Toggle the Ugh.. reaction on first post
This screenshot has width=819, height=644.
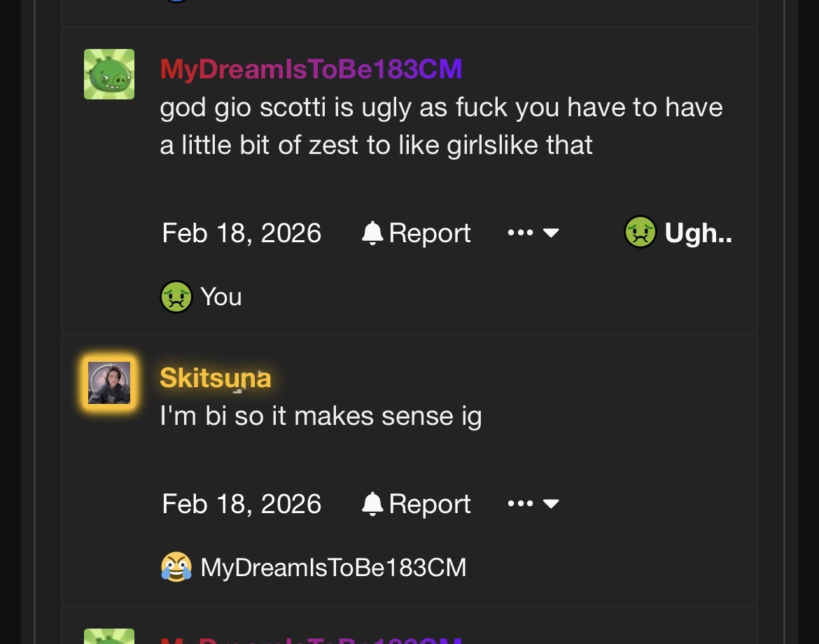(678, 232)
